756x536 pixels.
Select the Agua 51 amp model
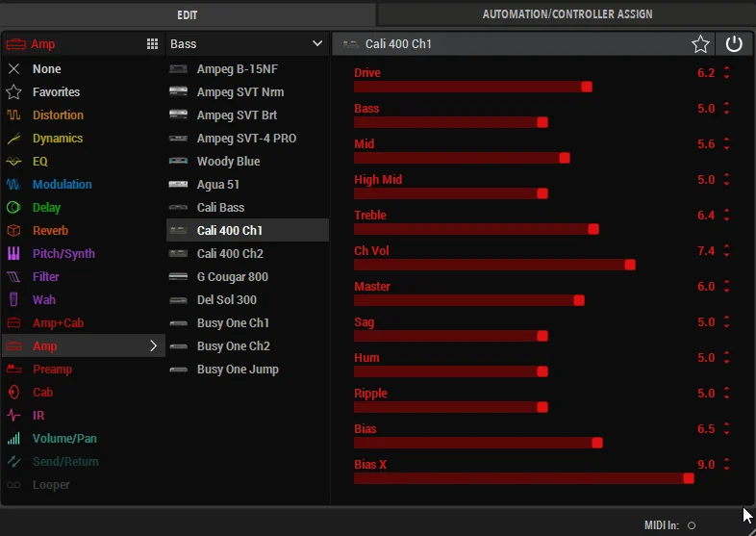[x=247, y=185]
